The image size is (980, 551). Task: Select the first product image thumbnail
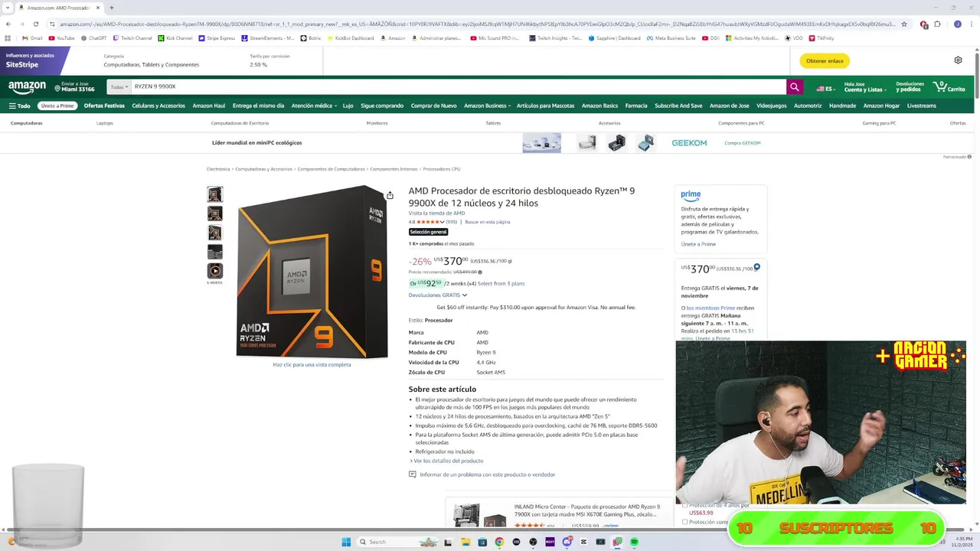click(215, 194)
